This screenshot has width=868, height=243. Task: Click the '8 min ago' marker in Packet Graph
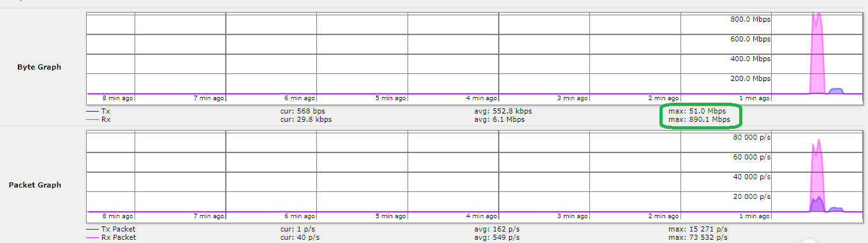click(x=117, y=216)
